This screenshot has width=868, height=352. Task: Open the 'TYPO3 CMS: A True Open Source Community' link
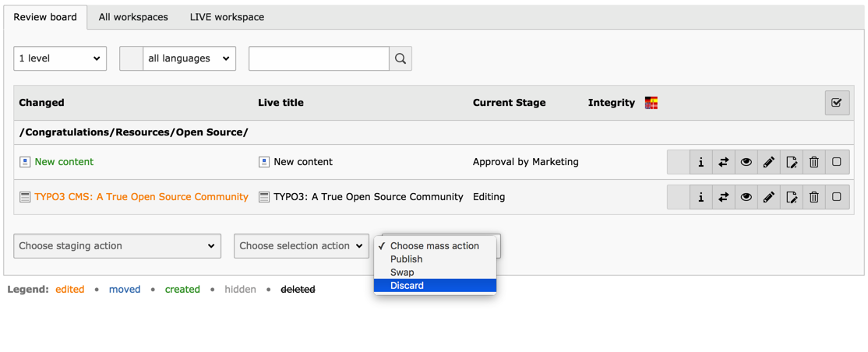[x=141, y=197]
